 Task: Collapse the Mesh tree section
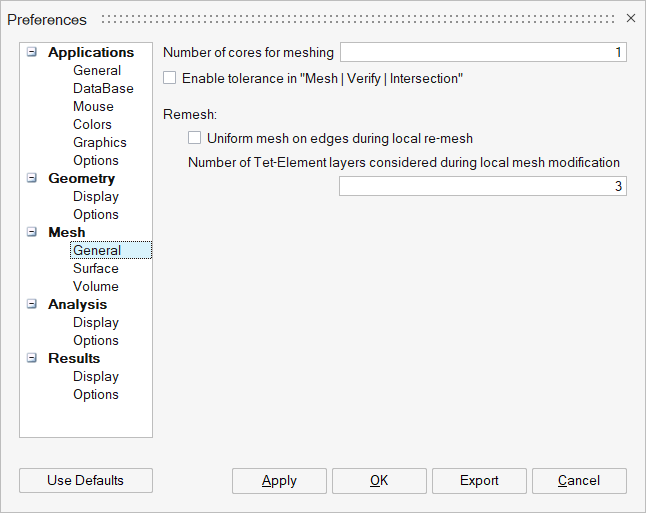pos(32,232)
